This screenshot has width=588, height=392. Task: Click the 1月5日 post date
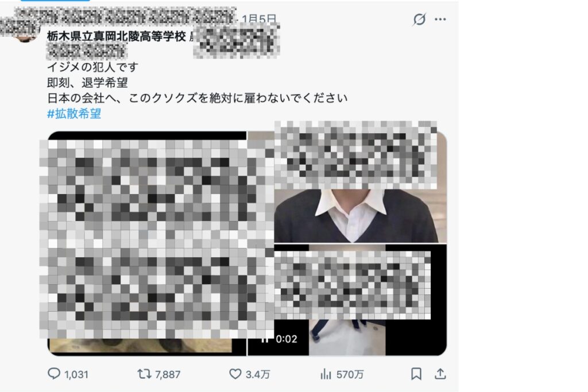coord(259,18)
